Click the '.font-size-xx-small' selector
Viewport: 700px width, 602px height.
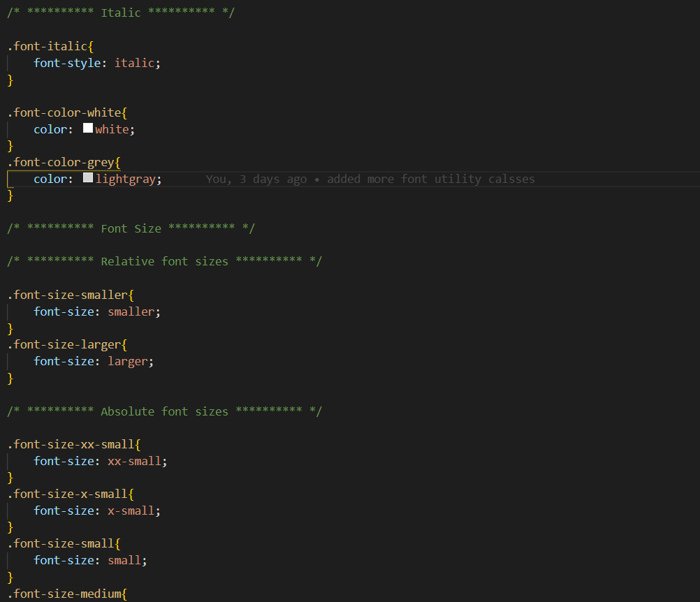(x=71, y=444)
